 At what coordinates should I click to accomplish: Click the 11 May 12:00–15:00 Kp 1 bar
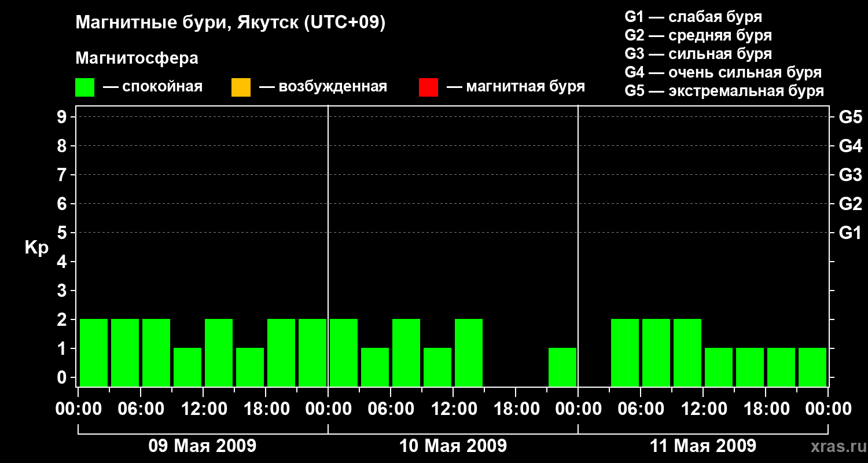tap(719, 367)
